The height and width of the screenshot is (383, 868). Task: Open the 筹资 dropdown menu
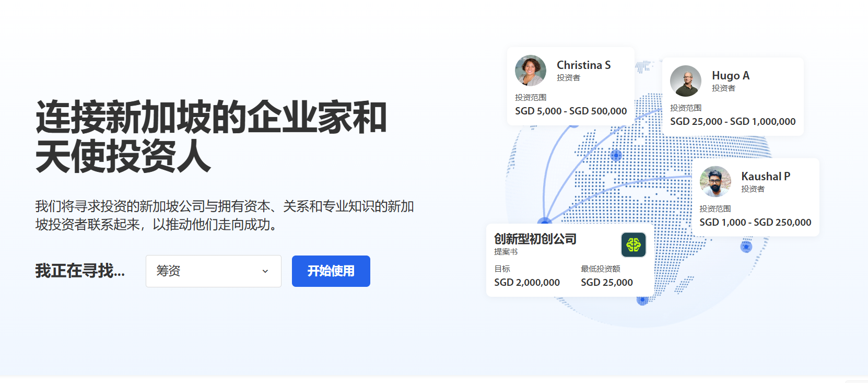click(213, 271)
